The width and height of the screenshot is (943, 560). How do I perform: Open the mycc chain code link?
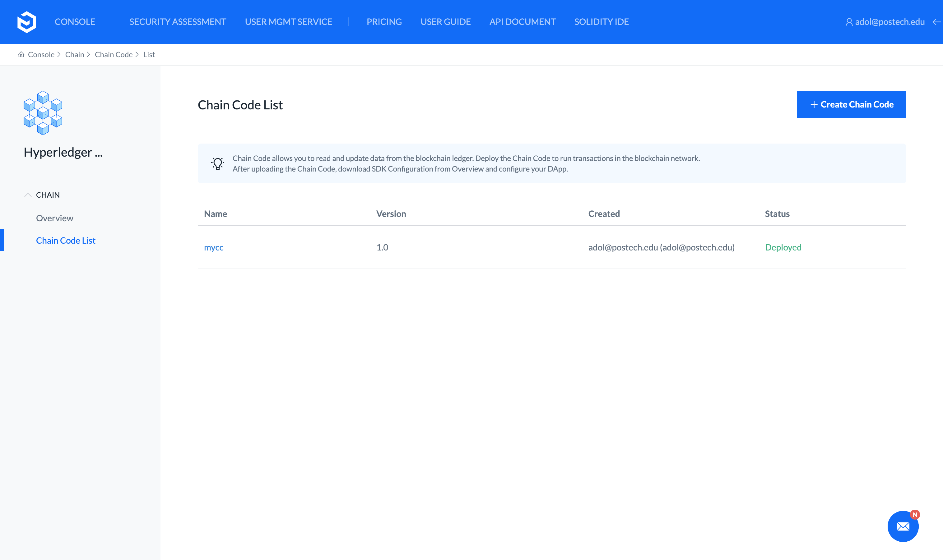point(214,248)
